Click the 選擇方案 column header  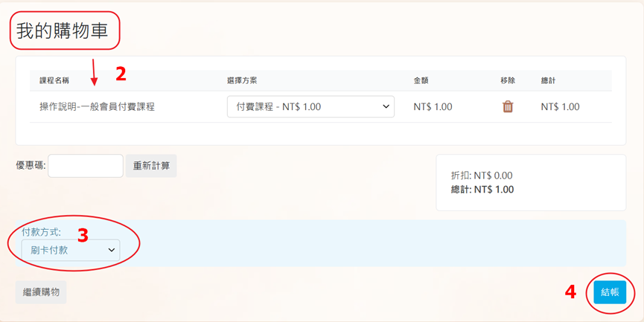[x=242, y=80]
